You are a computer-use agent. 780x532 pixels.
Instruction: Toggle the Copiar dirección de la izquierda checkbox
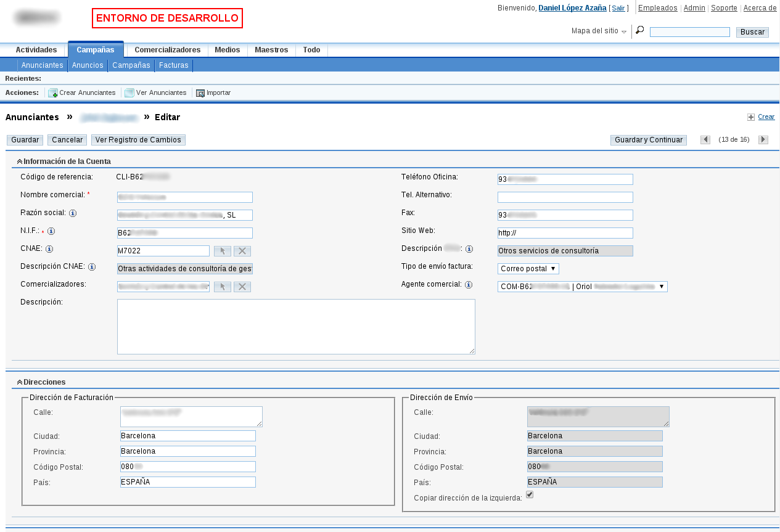point(529,494)
